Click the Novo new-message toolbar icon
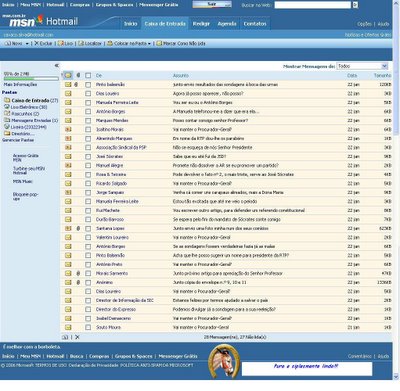This screenshot has width=400, height=391. (x=7, y=44)
